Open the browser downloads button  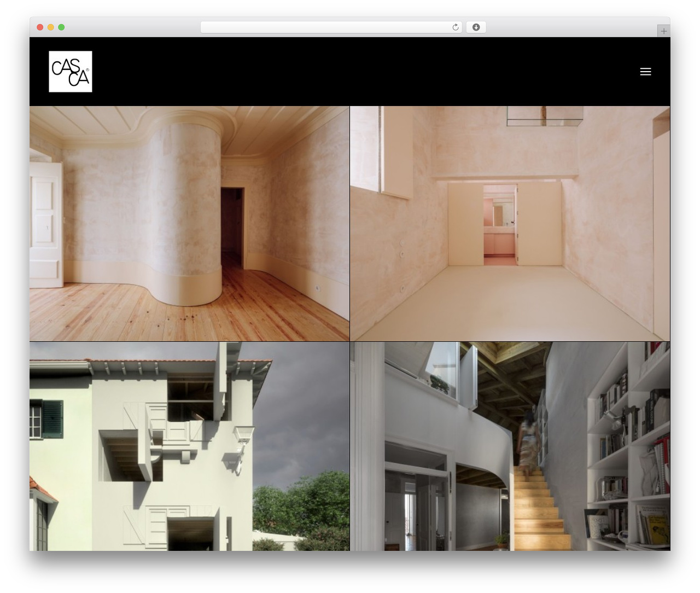point(476,27)
